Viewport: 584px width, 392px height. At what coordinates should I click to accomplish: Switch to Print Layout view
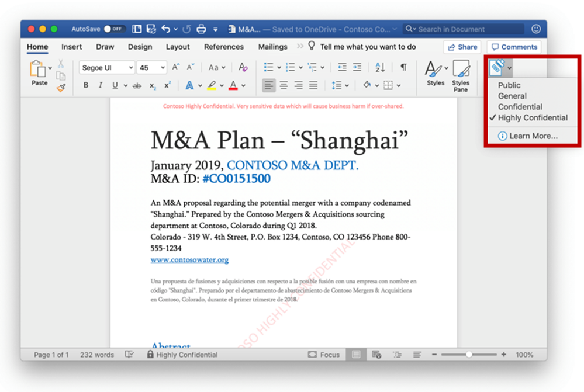356,355
